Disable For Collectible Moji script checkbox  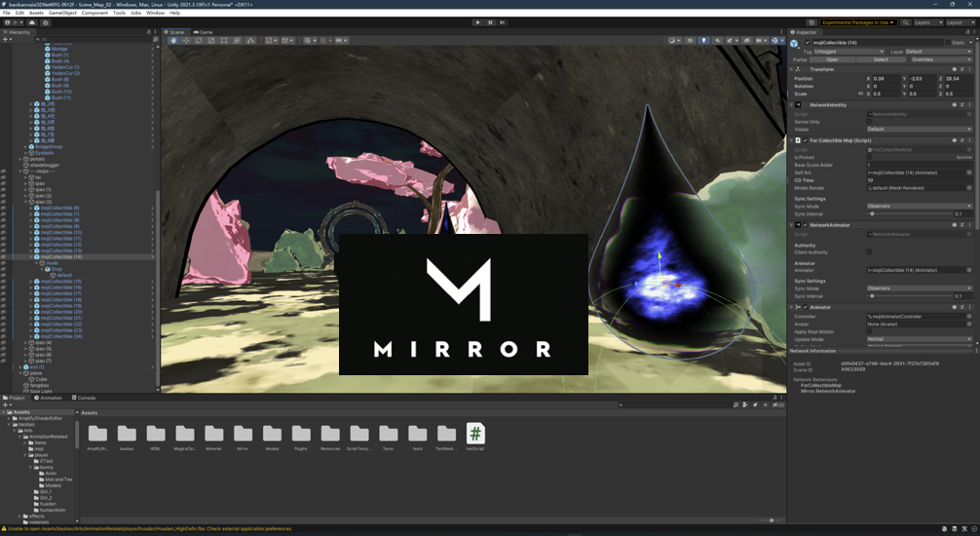coord(805,140)
